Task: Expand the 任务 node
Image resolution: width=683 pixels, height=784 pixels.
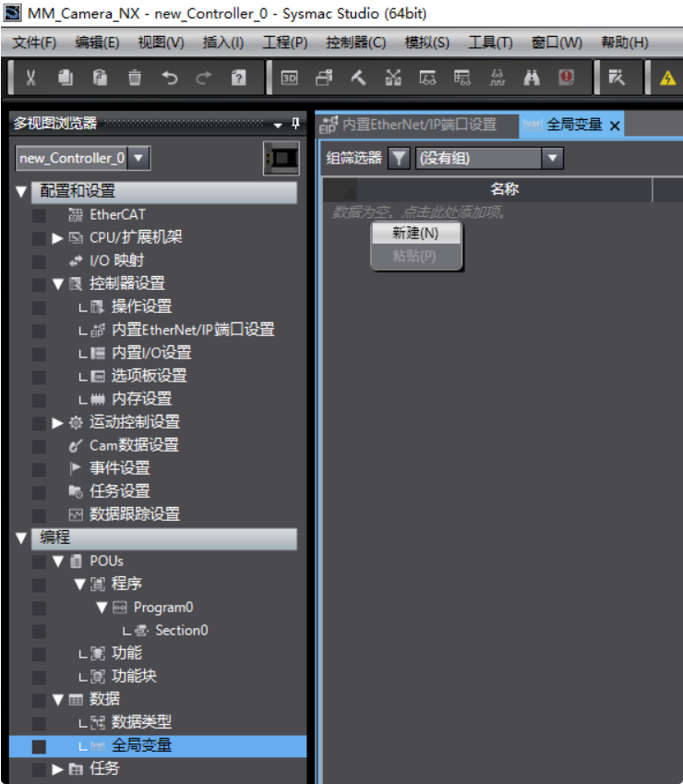Action: [x=57, y=769]
